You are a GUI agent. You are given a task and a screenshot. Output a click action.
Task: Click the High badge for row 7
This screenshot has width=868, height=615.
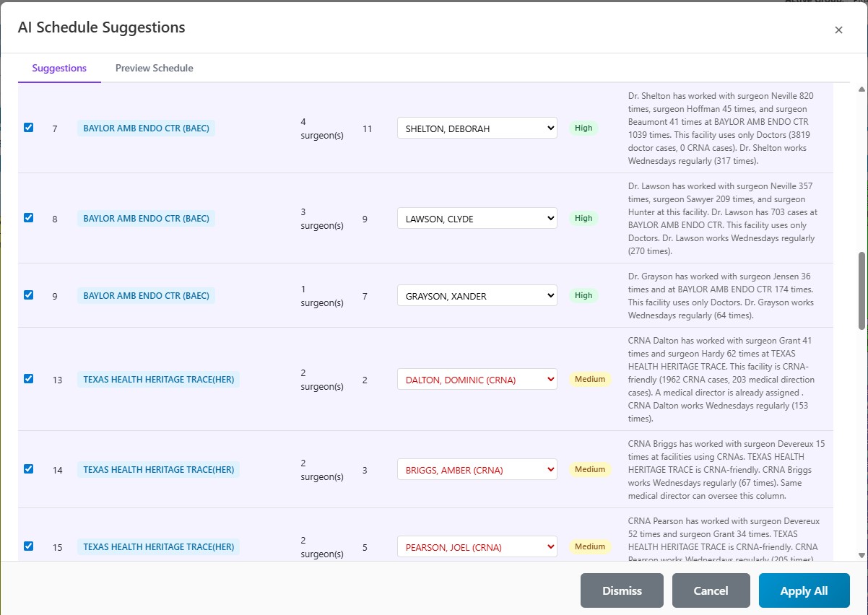583,128
